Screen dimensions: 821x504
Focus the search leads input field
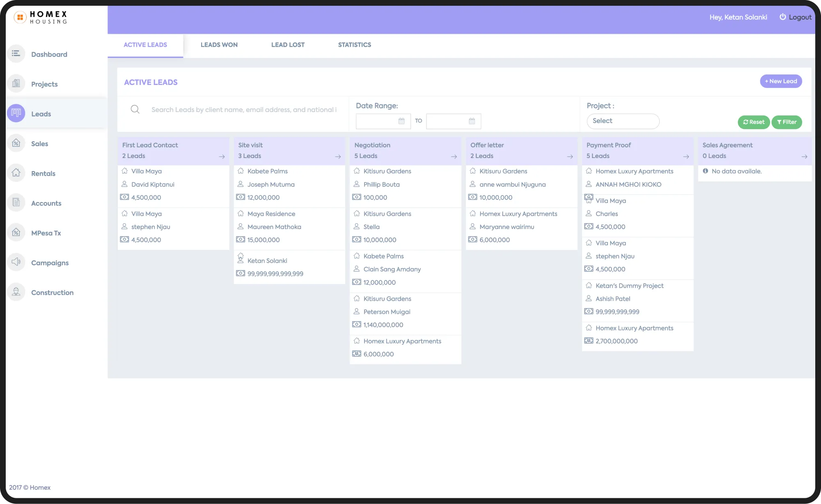[x=244, y=110]
